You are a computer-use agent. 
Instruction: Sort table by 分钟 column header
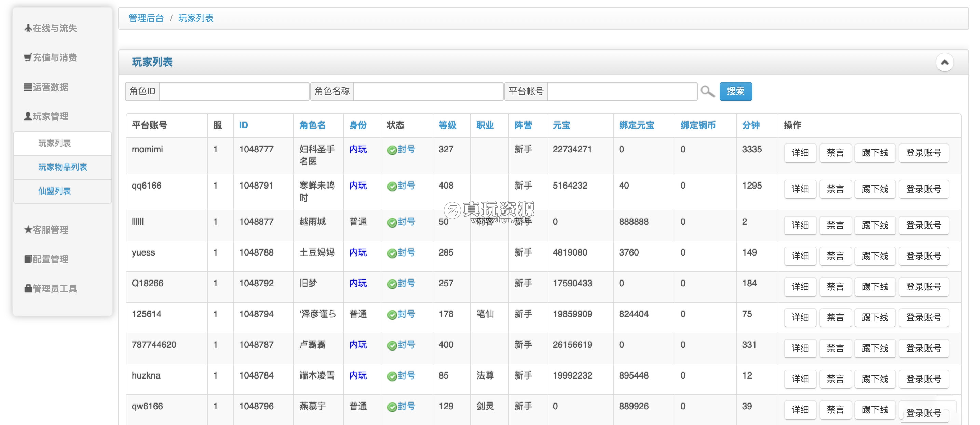point(751,125)
